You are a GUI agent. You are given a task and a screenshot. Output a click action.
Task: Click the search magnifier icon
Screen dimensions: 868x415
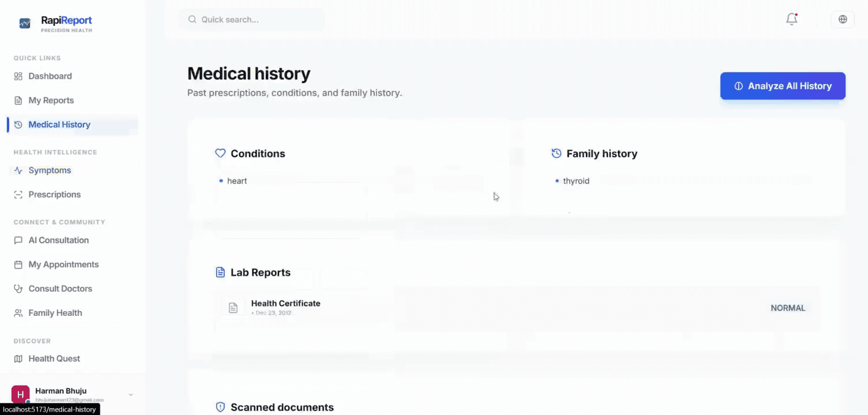193,20
